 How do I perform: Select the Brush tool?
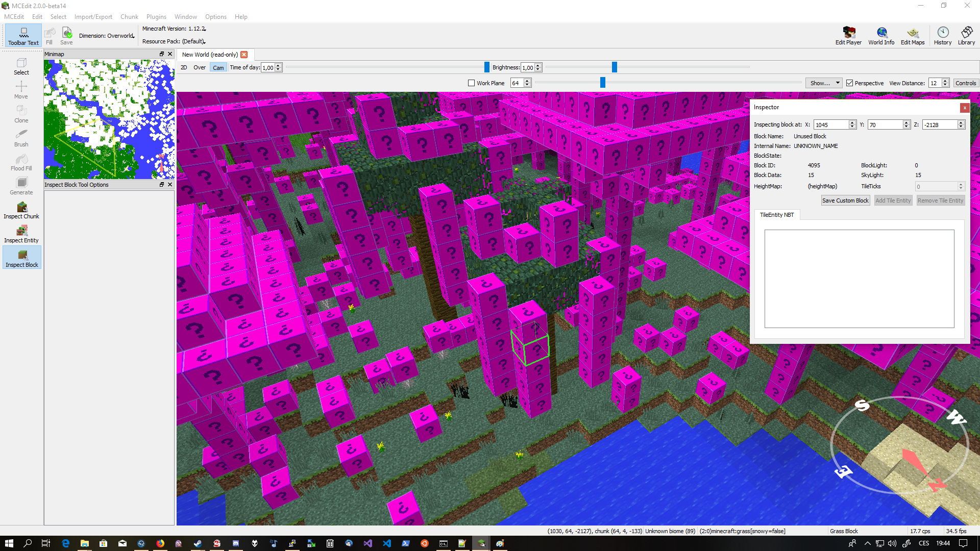coord(21,138)
